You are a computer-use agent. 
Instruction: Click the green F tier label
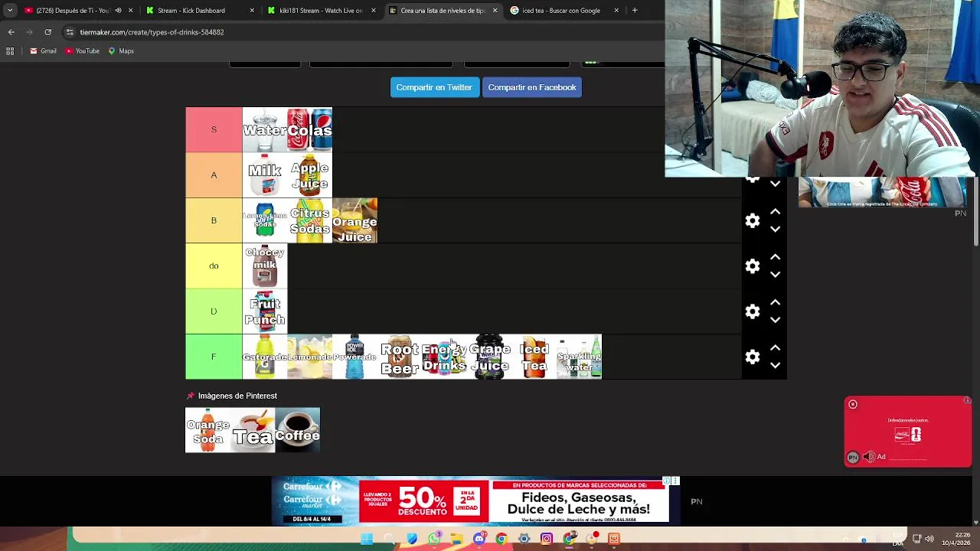[x=214, y=357]
